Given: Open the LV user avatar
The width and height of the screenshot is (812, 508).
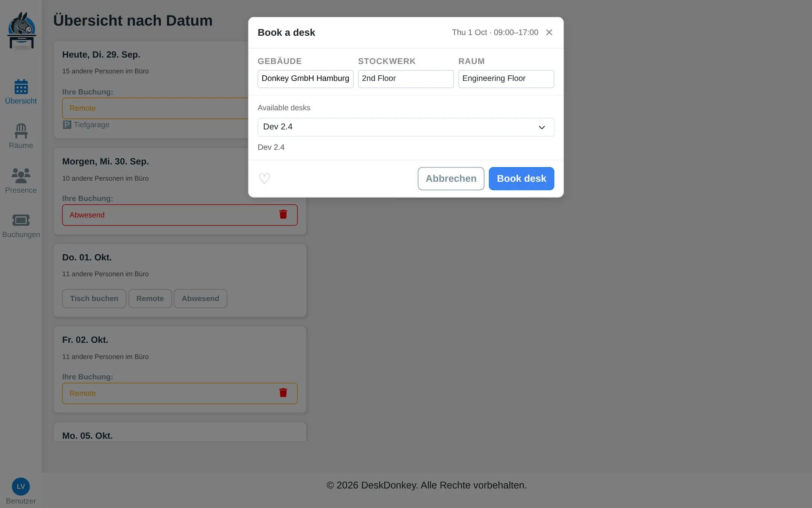Looking at the screenshot, I should point(21,487).
